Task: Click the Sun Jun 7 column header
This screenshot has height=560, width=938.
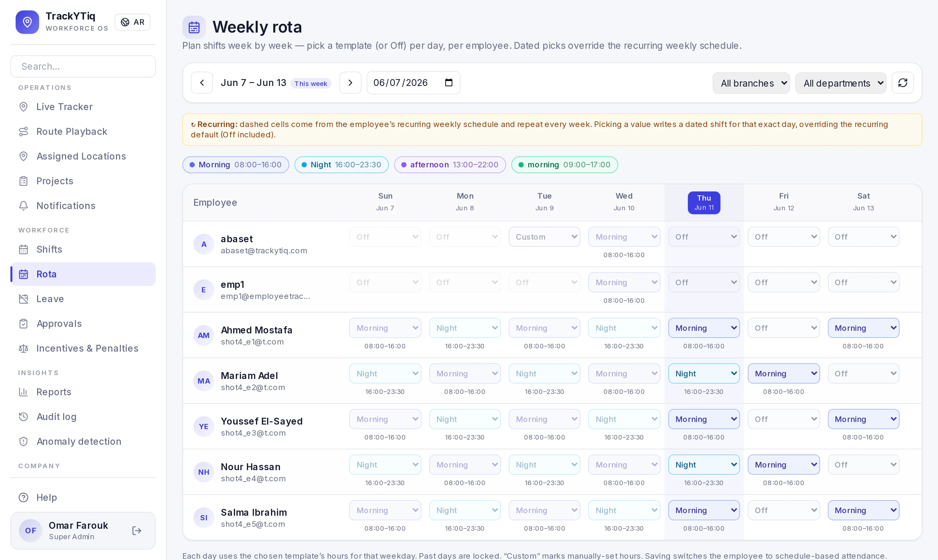Action: coord(385,202)
